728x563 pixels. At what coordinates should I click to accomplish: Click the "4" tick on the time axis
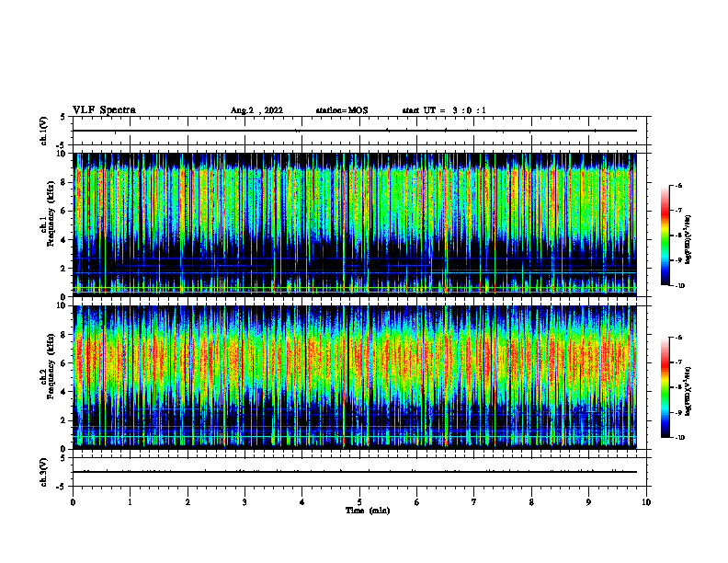(x=302, y=502)
